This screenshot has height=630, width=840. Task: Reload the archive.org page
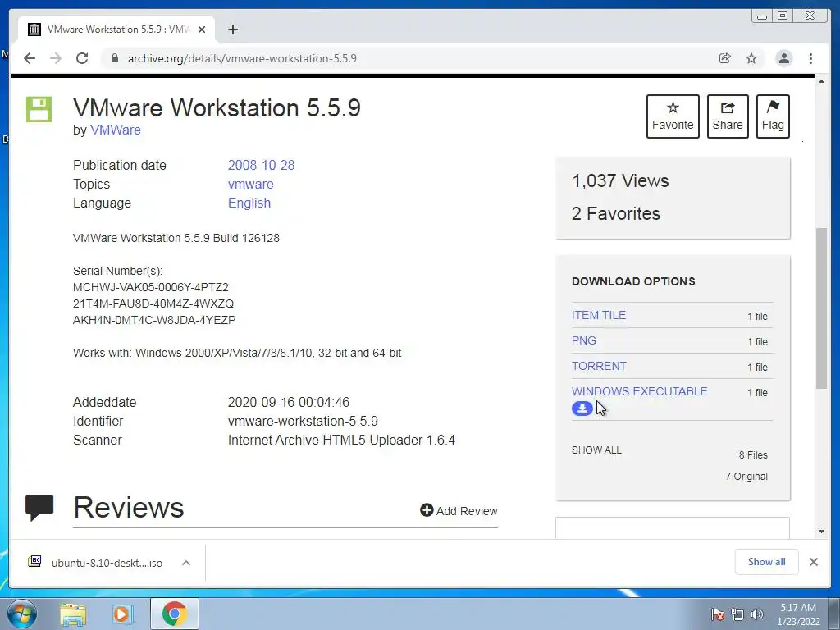(82, 58)
